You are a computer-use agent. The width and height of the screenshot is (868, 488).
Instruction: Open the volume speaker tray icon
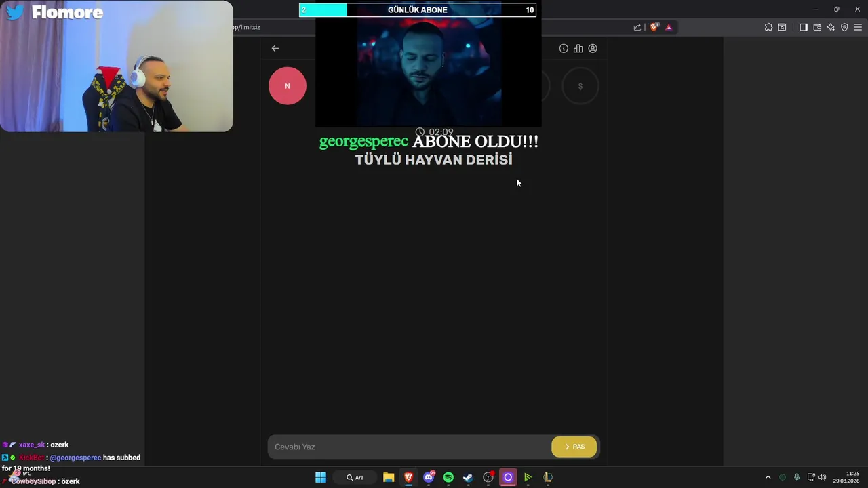(x=823, y=477)
